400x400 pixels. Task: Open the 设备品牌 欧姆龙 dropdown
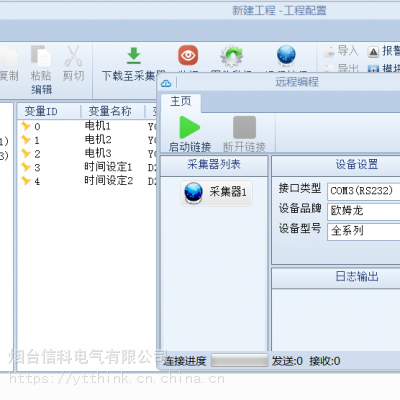pos(364,211)
